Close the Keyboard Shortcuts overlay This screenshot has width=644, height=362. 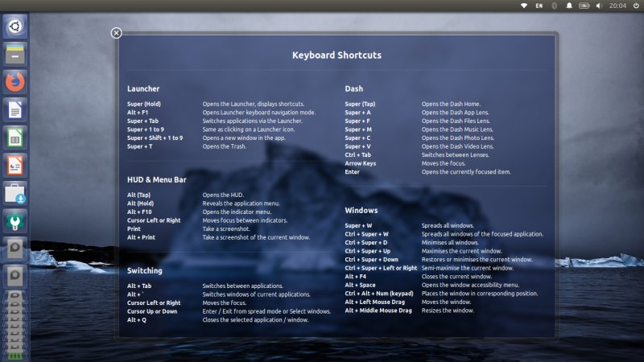[x=116, y=33]
